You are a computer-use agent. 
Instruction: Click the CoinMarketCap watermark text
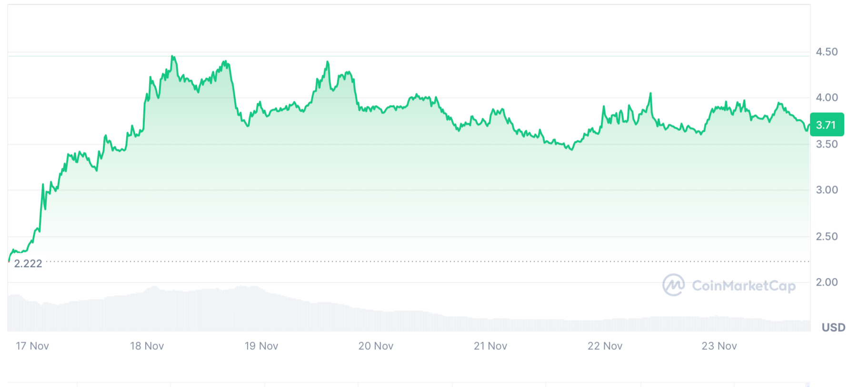pyautogui.click(x=743, y=286)
